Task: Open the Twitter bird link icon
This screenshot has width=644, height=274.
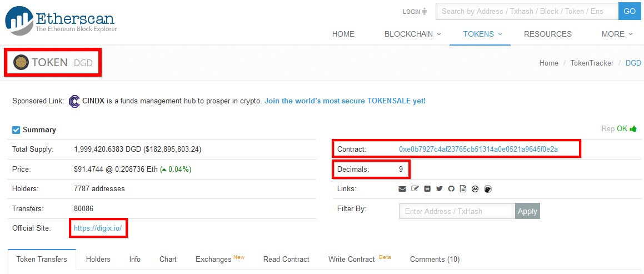Action: pos(440,189)
